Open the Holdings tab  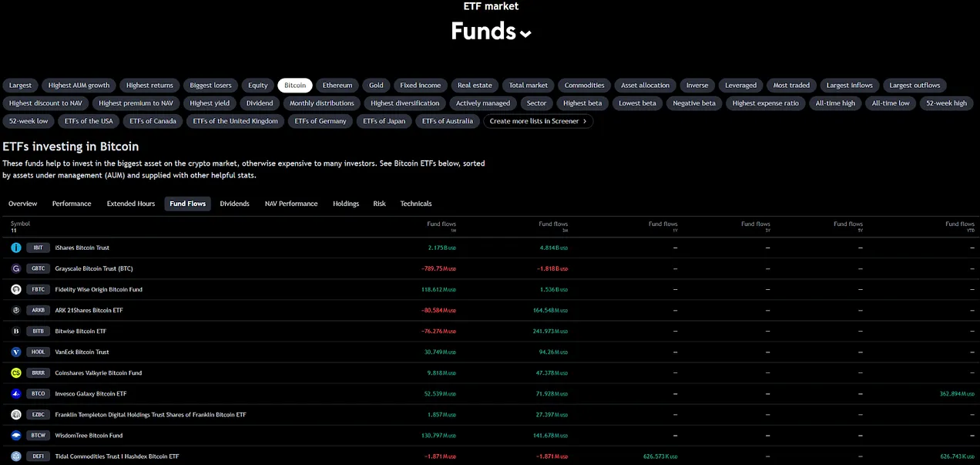coord(346,204)
